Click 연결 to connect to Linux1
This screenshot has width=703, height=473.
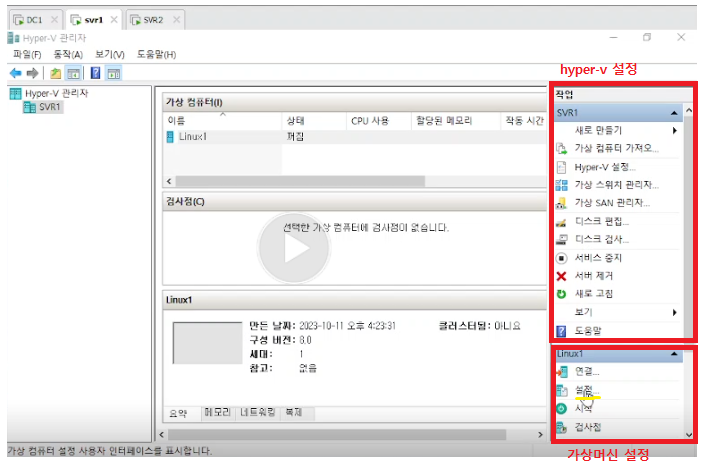(x=587, y=372)
